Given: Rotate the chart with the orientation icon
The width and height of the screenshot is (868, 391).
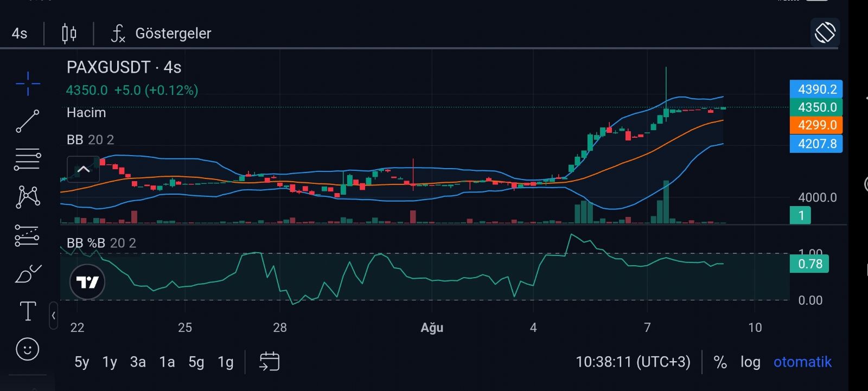Looking at the screenshot, I should 825,33.
